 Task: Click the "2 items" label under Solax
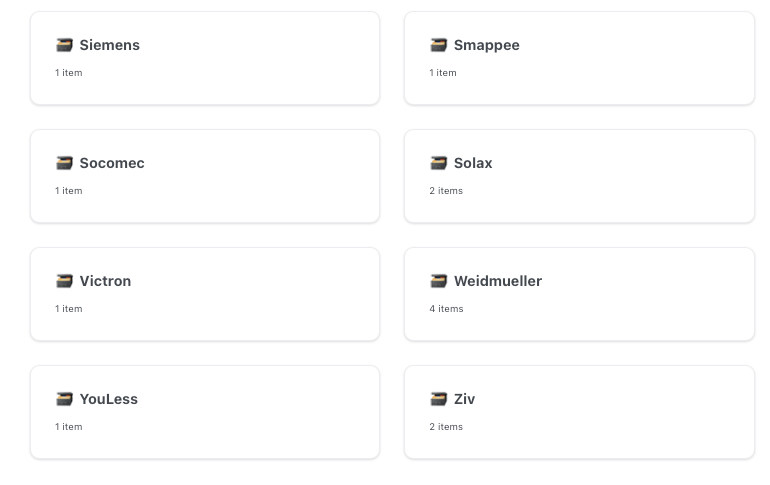pos(446,191)
